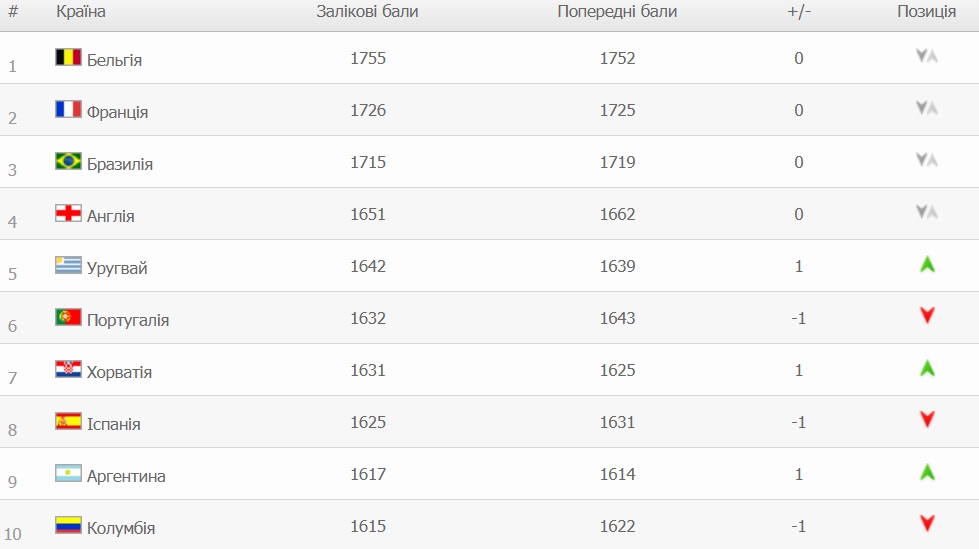Click Uruguay's green up arrow

(927, 265)
